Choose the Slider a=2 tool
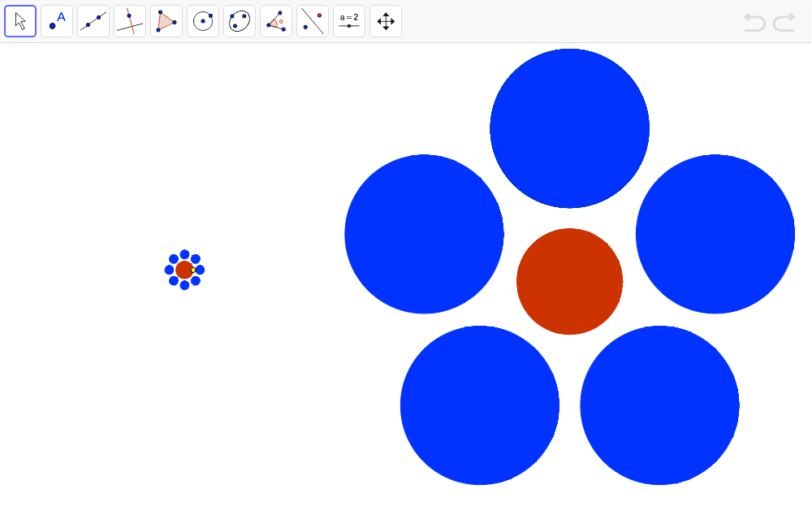Viewport: 812px width, 528px height. tap(349, 21)
